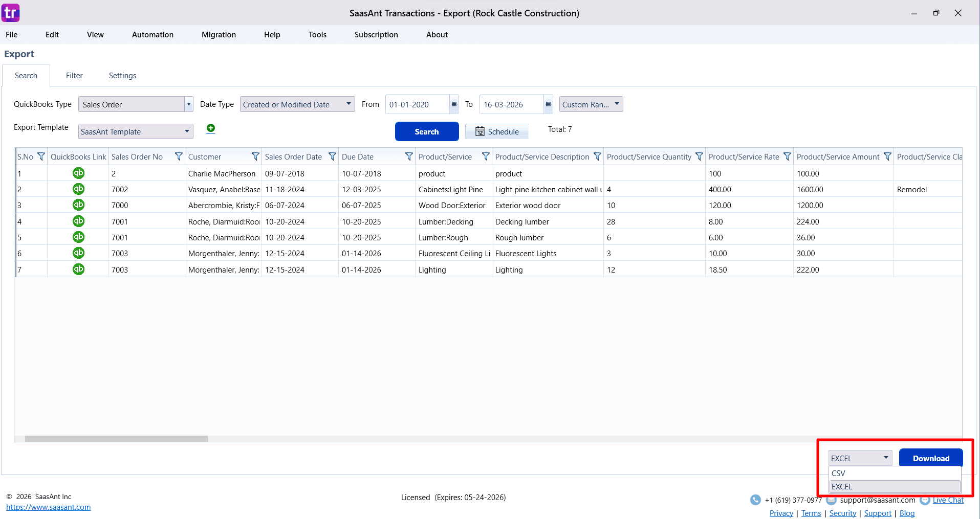980x519 pixels.
Task: Open the Privacy link
Action: [x=781, y=513]
